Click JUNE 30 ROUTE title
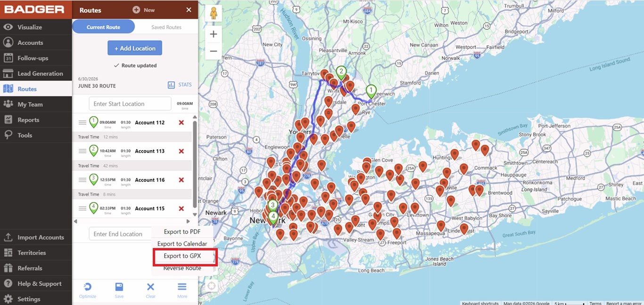Screen dimensions: 644x305 coord(97,86)
